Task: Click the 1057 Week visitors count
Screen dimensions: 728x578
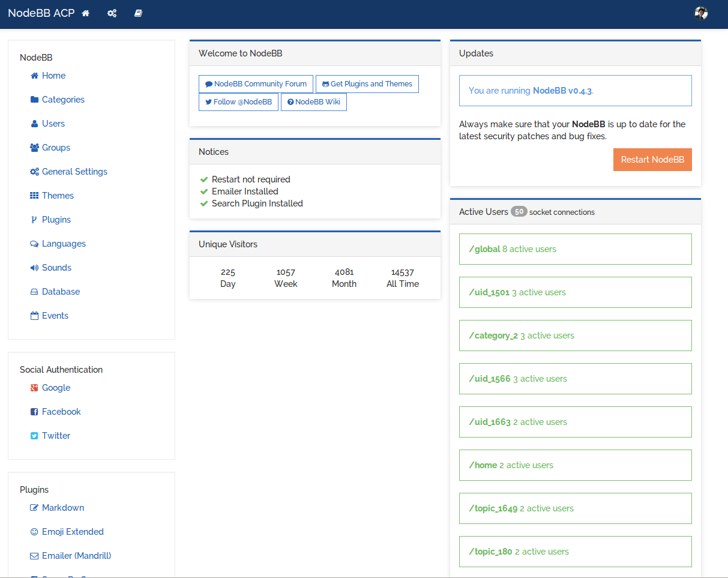Action: pos(286,272)
